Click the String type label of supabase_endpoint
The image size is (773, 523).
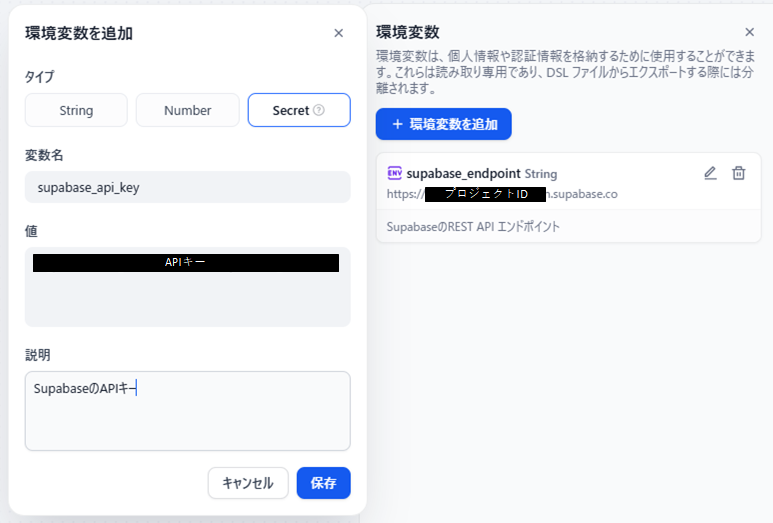(541, 174)
